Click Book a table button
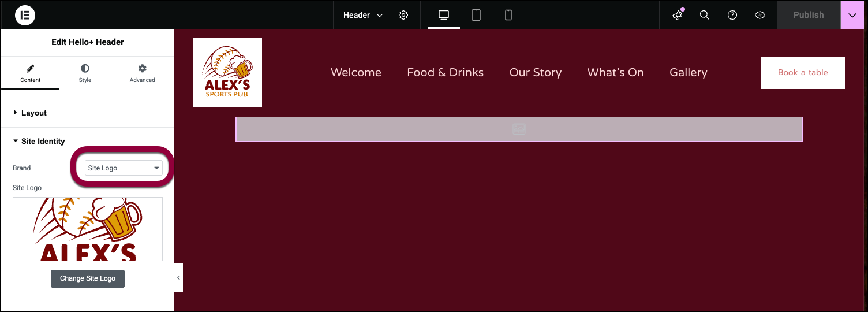 (x=803, y=73)
